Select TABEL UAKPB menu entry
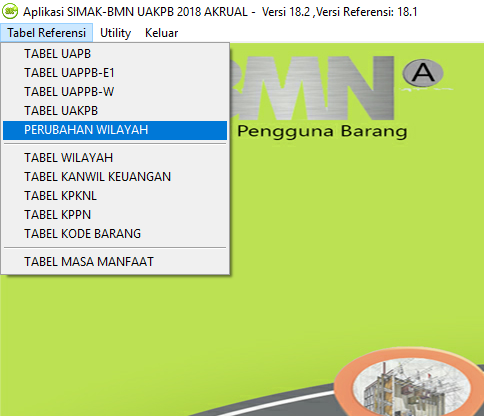 115,111
